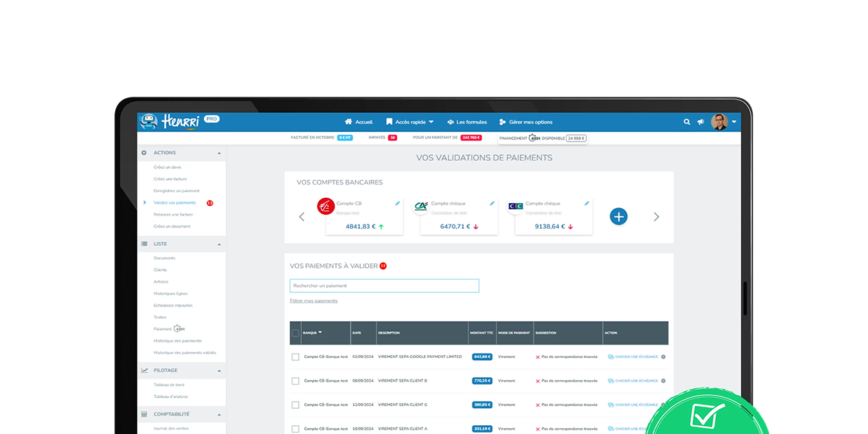Sort by the Banque column arrow
The height and width of the screenshot is (434, 868).
click(x=320, y=332)
